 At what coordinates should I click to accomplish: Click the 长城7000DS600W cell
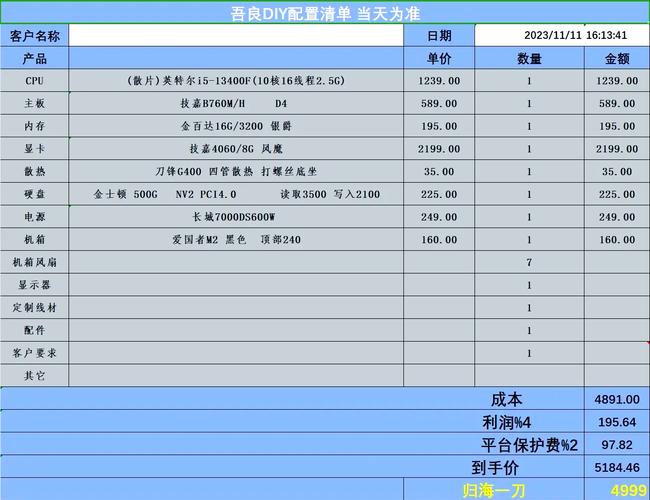[236, 217]
